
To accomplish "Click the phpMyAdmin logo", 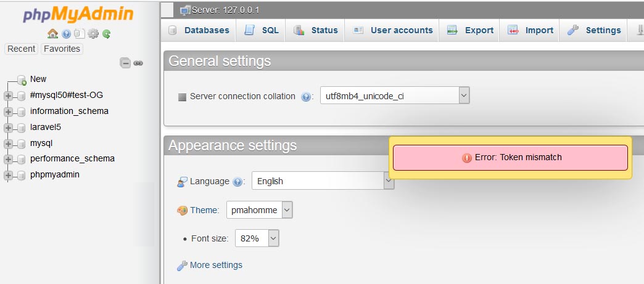I will click(x=78, y=14).
